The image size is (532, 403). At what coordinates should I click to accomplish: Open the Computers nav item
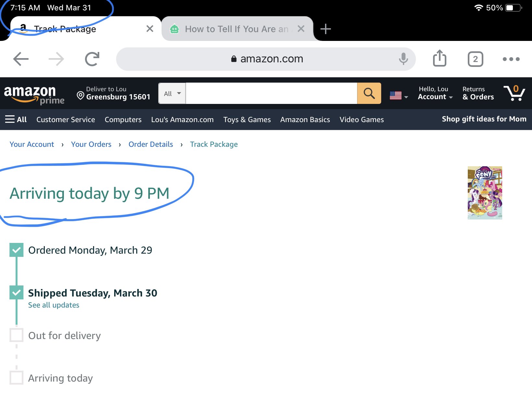point(123,120)
